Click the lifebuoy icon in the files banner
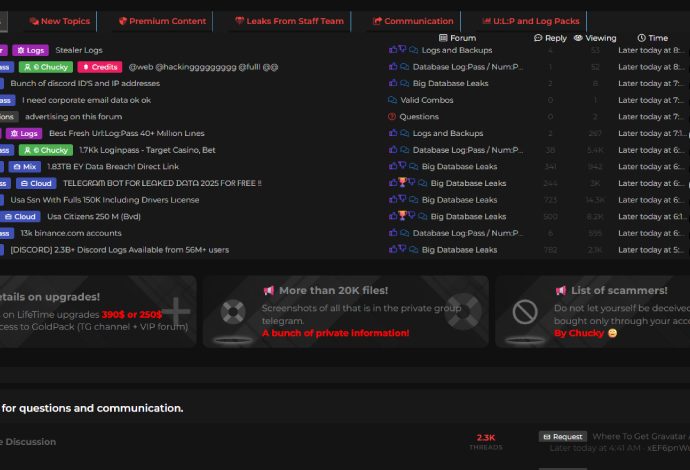Image resolution: width=690 pixels, height=470 pixels. [233, 312]
